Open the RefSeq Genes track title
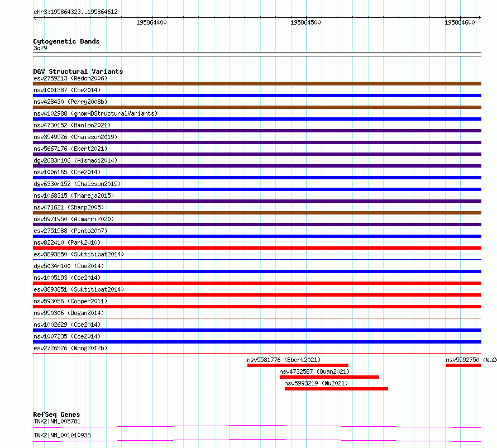The height and width of the screenshot is (448, 497). pyautogui.click(x=56, y=414)
